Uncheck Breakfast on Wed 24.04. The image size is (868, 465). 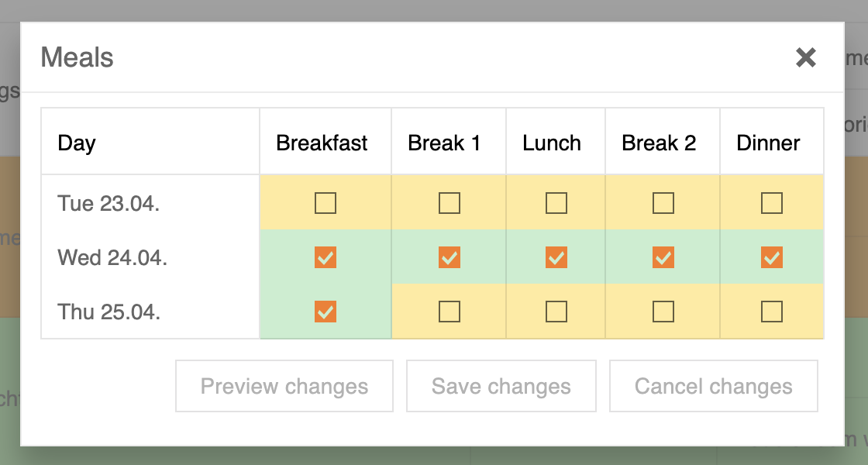tap(325, 257)
